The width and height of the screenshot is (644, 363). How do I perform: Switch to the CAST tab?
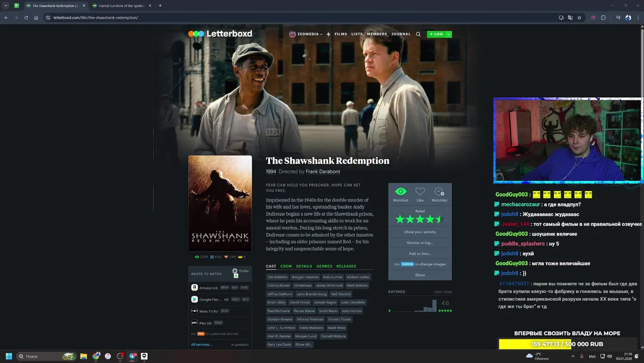pyautogui.click(x=271, y=266)
